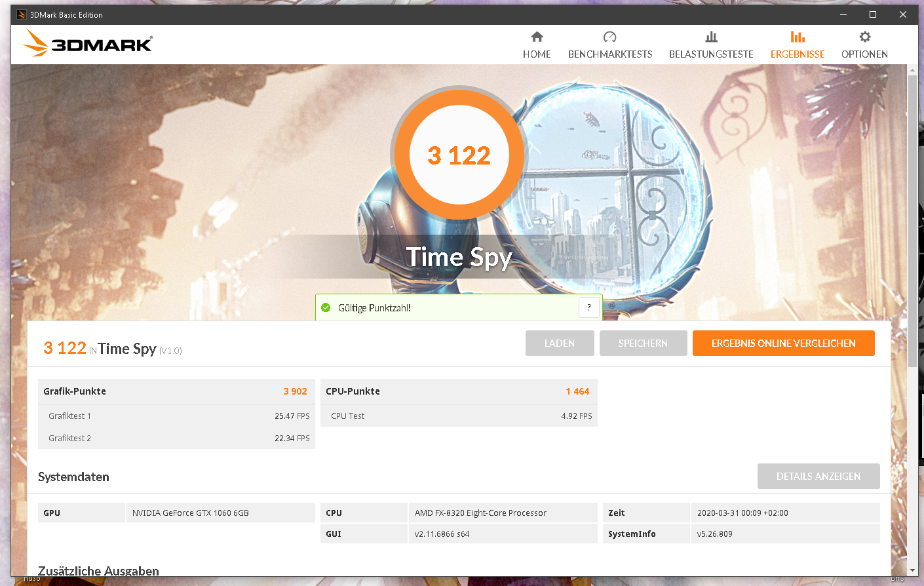Click AMD FX-8320 Eight-Core Processor value
The width and height of the screenshot is (924, 586).
[480, 513]
